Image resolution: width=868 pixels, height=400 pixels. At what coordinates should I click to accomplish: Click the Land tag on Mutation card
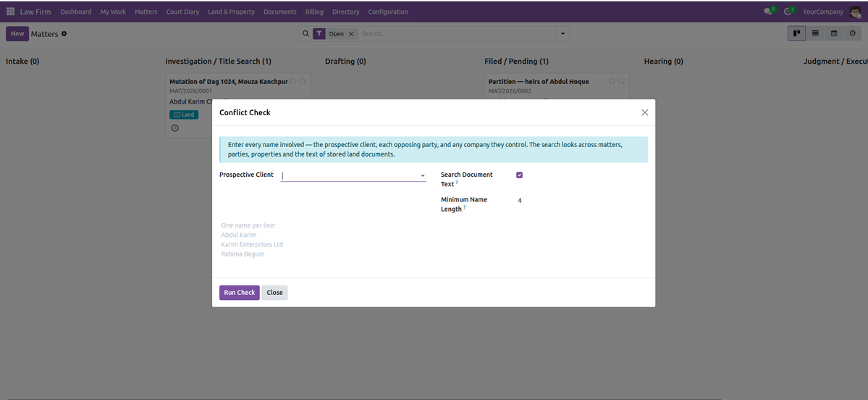184,114
